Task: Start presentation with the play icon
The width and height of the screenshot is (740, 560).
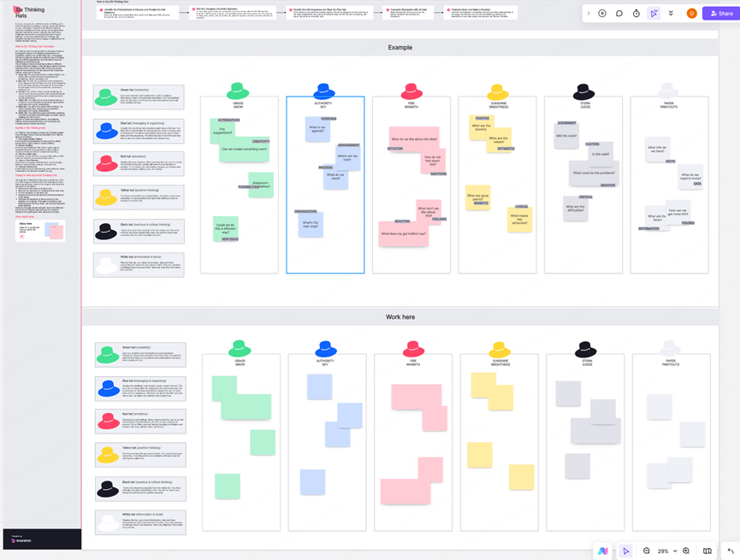Action: (x=602, y=14)
